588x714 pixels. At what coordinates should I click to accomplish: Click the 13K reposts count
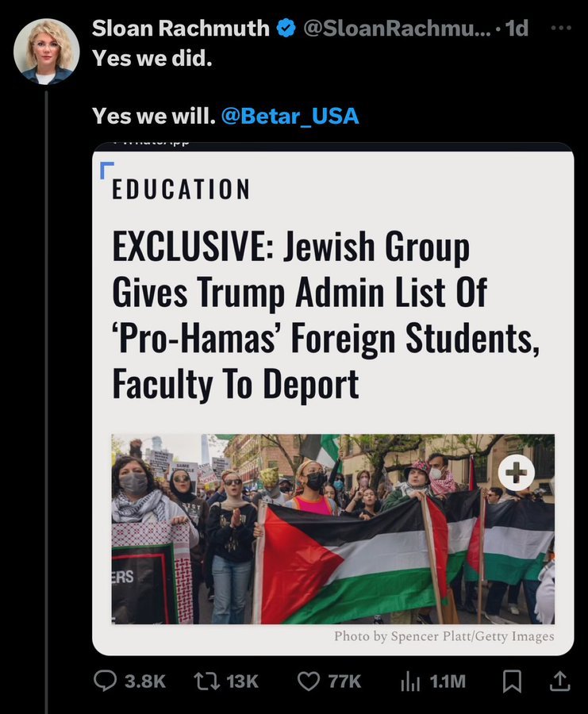click(242, 681)
